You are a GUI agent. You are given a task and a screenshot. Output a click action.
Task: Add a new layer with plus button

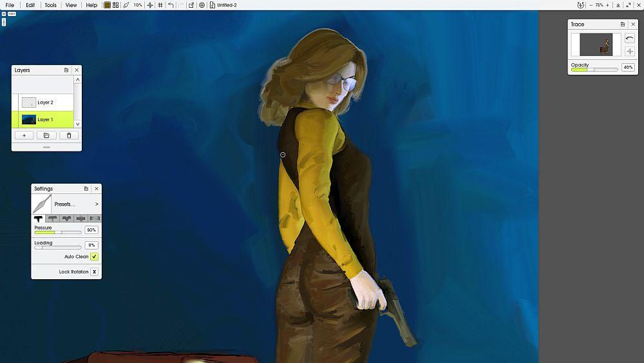tap(24, 135)
